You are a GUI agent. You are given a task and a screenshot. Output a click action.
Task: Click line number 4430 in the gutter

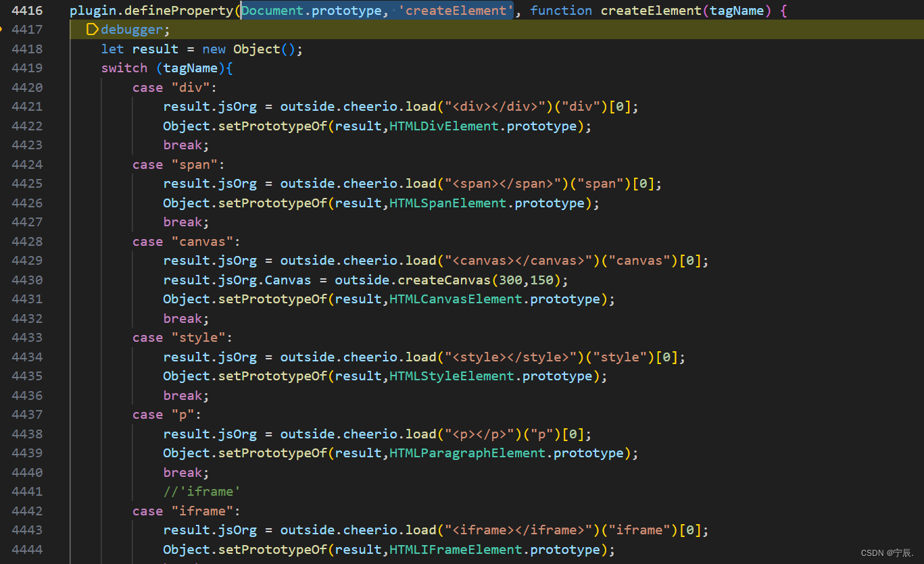pos(27,280)
